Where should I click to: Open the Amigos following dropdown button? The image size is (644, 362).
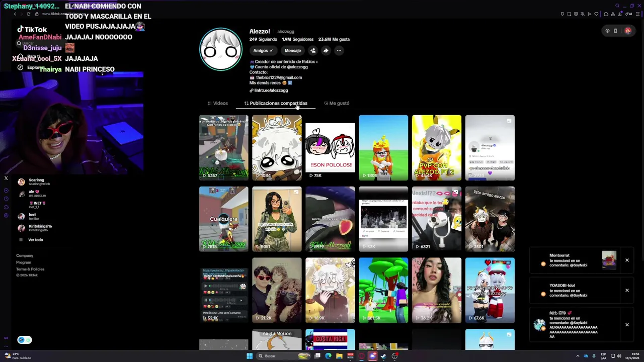point(263,50)
